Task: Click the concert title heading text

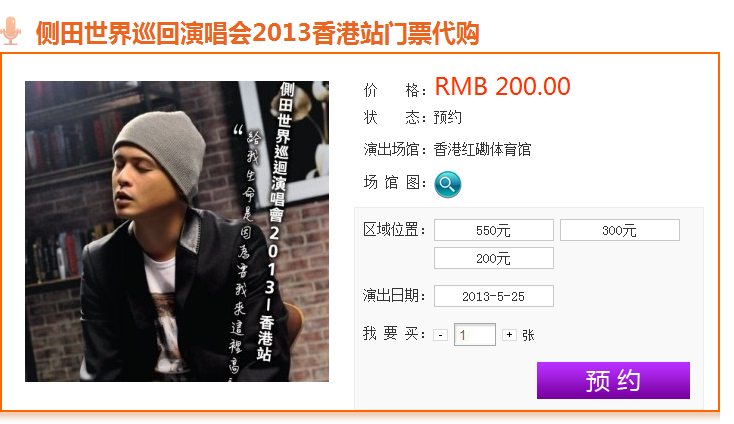Action: [257, 33]
